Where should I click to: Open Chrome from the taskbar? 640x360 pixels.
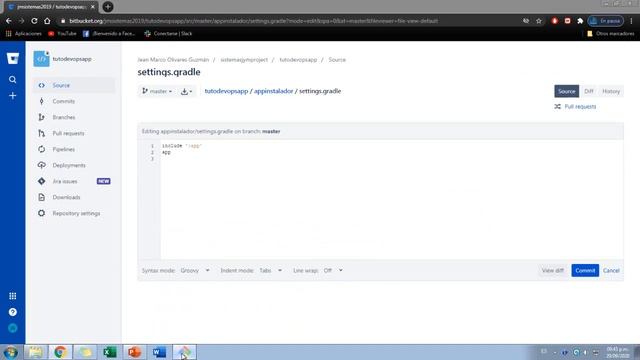pos(60,352)
